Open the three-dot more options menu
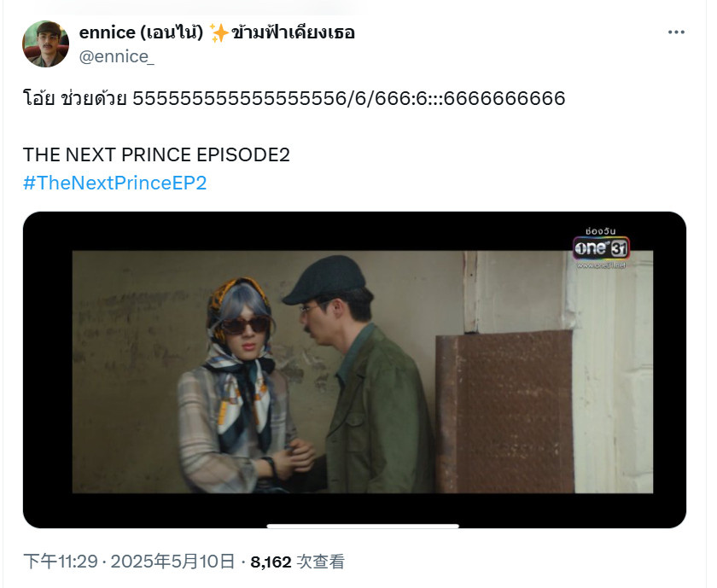The height and width of the screenshot is (588, 717). [x=676, y=32]
